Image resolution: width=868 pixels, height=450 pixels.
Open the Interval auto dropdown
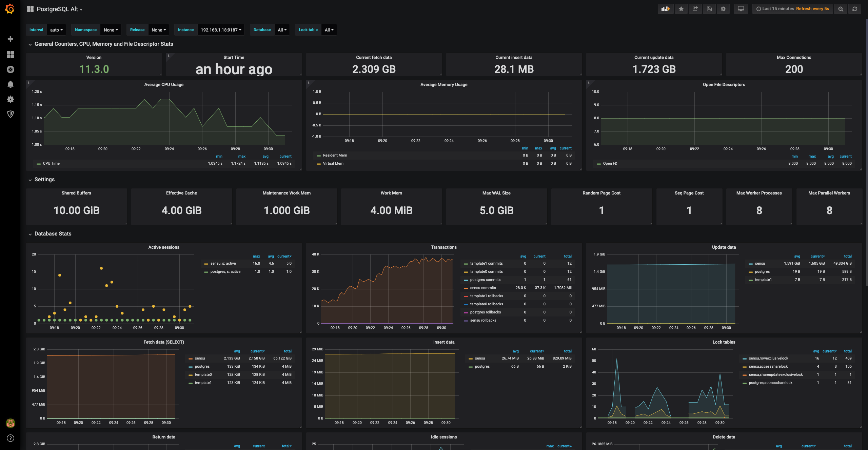(56, 30)
